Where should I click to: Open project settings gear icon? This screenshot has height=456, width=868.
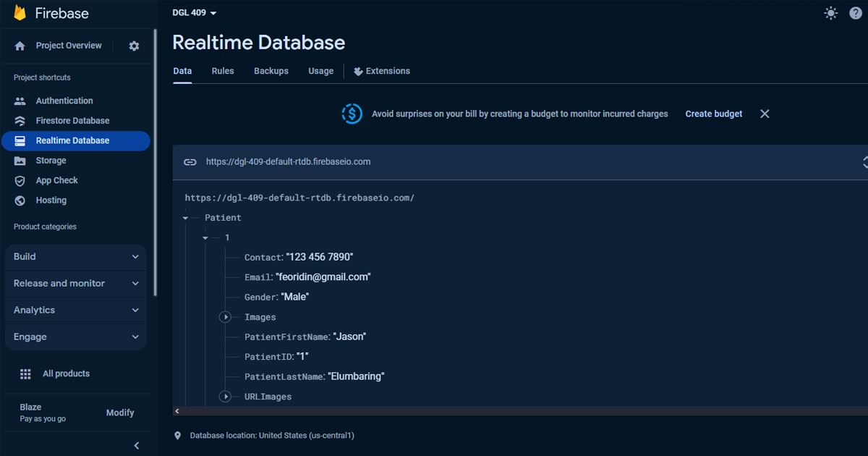[x=134, y=46]
